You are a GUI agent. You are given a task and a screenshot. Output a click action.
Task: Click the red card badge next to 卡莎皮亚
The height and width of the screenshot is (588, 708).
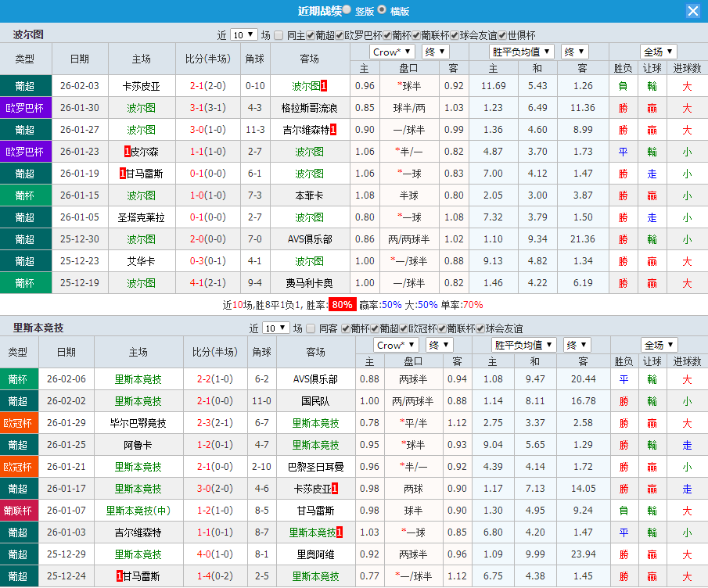(x=333, y=489)
